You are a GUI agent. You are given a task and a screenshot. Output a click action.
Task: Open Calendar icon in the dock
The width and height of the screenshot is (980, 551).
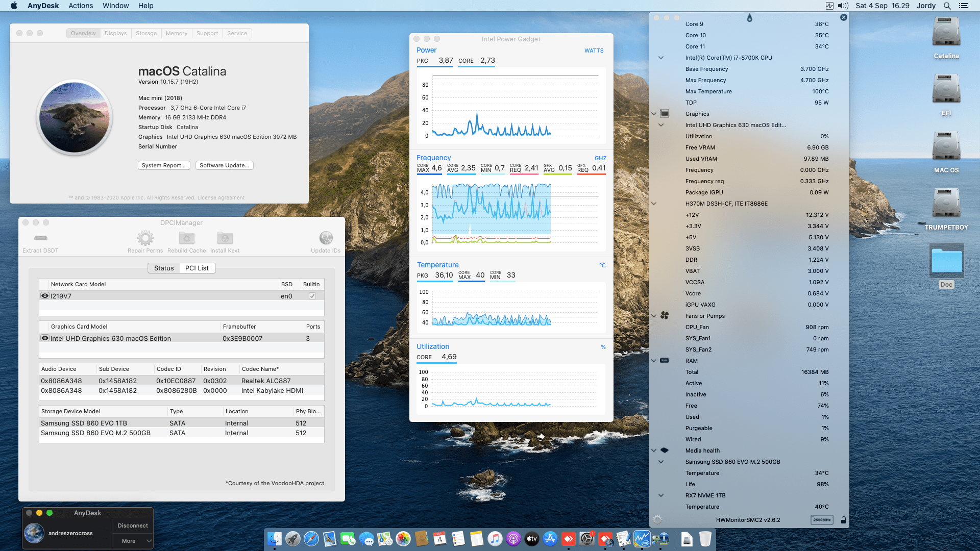pos(440,538)
